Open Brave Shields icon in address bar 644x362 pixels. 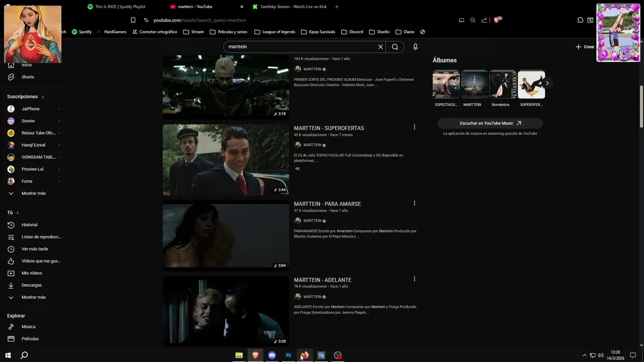click(x=497, y=20)
